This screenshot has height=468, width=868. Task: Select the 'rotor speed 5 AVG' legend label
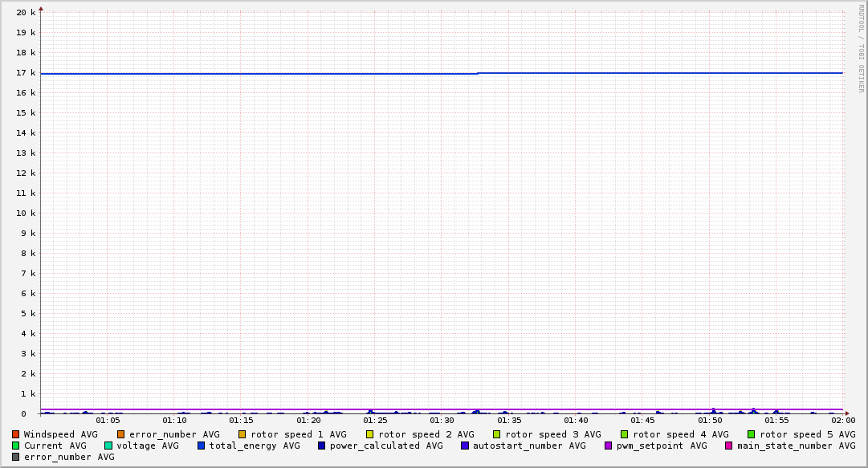coord(808,435)
